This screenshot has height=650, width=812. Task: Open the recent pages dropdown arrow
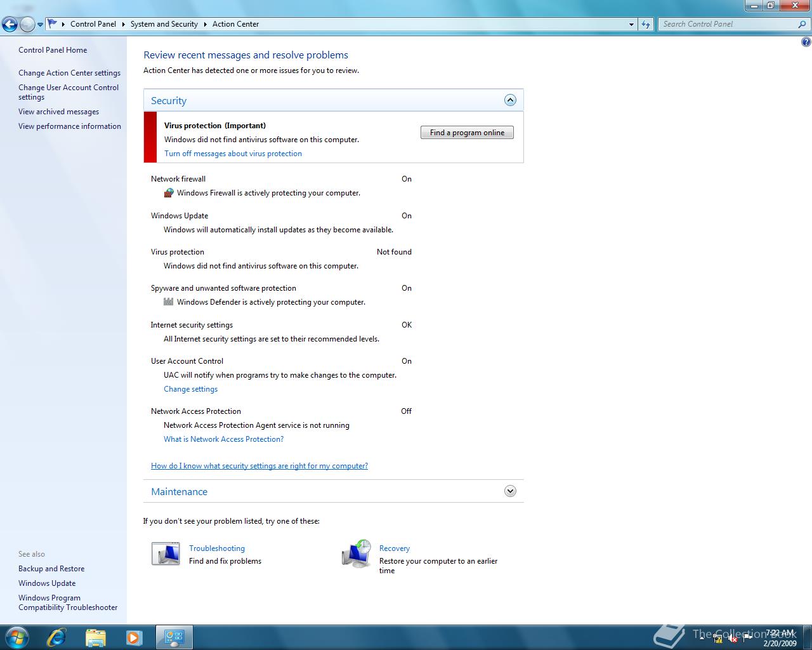click(40, 25)
